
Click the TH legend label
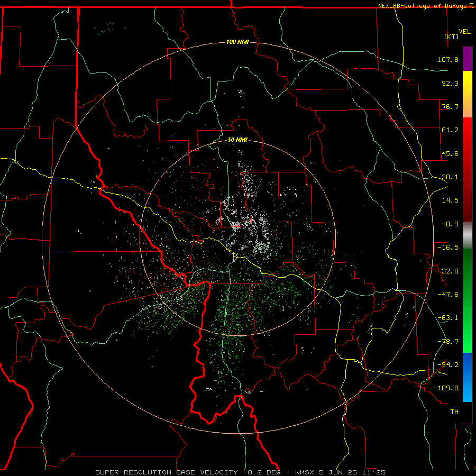coord(454,412)
